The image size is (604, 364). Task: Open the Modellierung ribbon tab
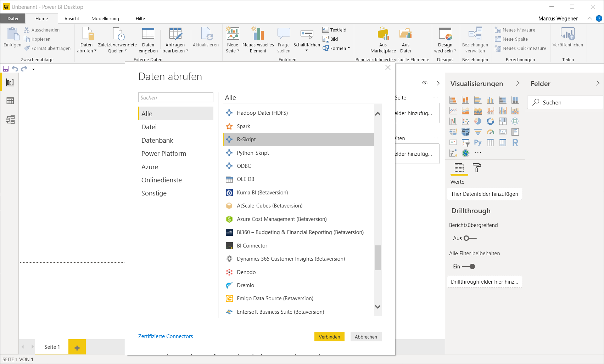(x=105, y=18)
